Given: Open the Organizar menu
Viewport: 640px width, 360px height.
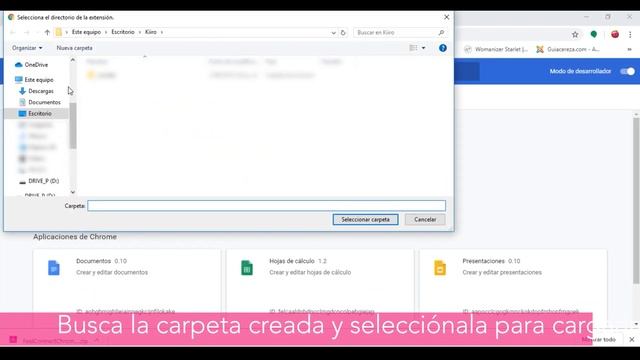Looking at the screenshot, I should [x=27, y=48].
